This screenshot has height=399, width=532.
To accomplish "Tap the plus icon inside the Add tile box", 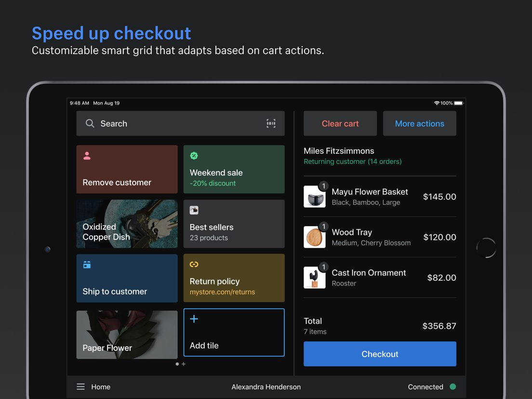I will point(194,319).
